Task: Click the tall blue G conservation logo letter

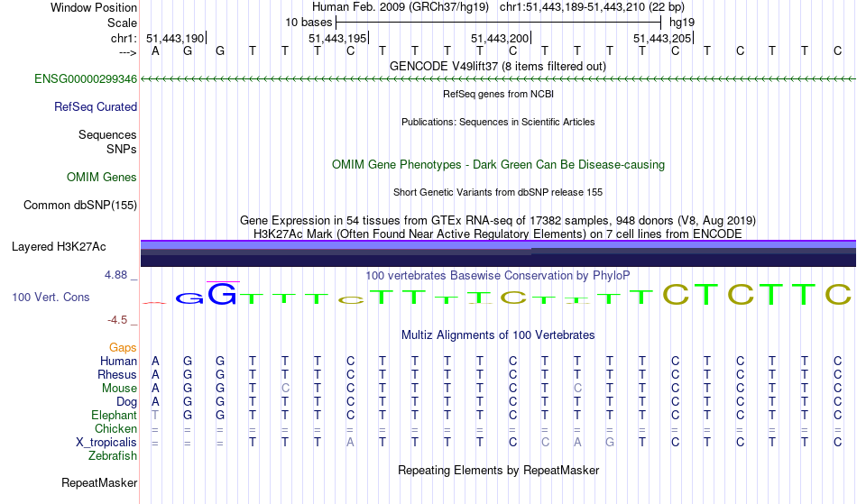Action: 223,294
